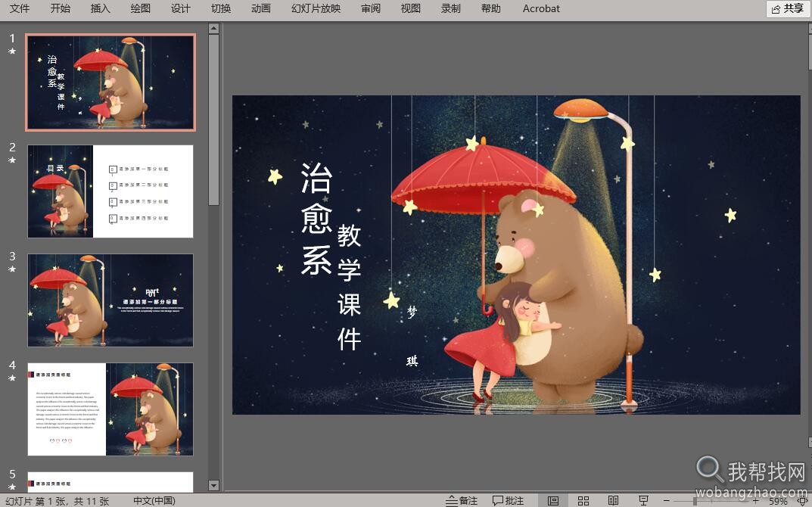This screenshot has height=507, width=812.
Task: Toggle the 备注 notes pane
Action: coord(462,500)
